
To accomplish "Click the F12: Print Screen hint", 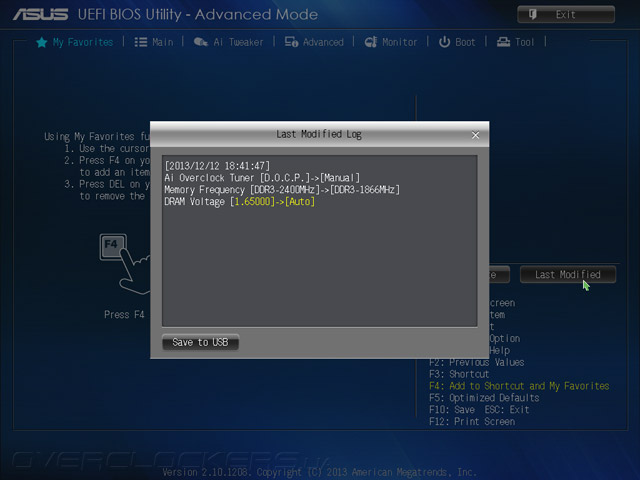I will pyautogui.click(x=472, y=422).
